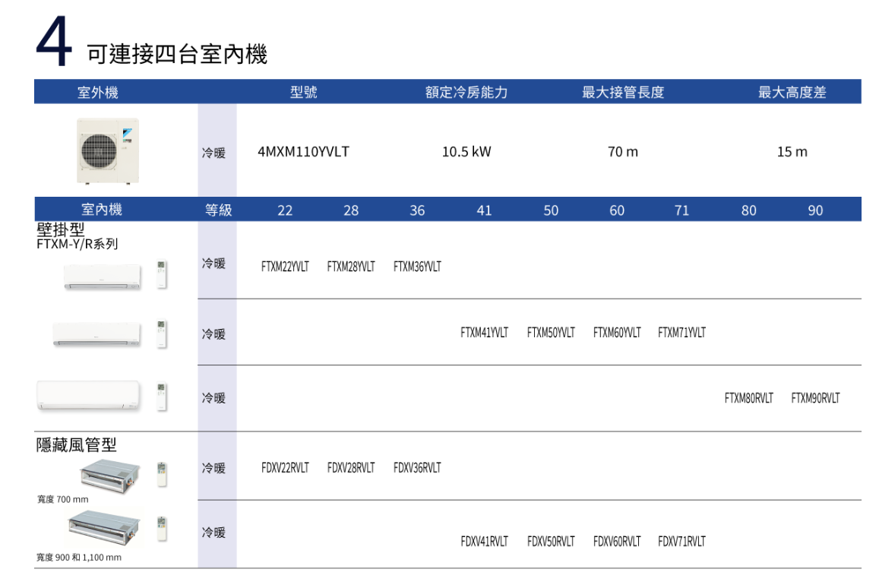
Task: Click model FDXV22RVLT
Action: click(x=285, y=468)
